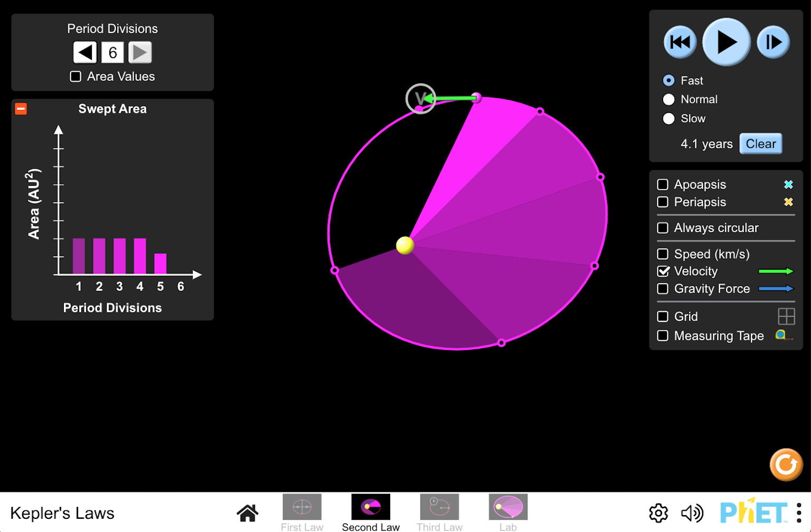The height and width of the screenshot is (532, 811).
Task: Step forward one frame
Action: pos(772,42)
